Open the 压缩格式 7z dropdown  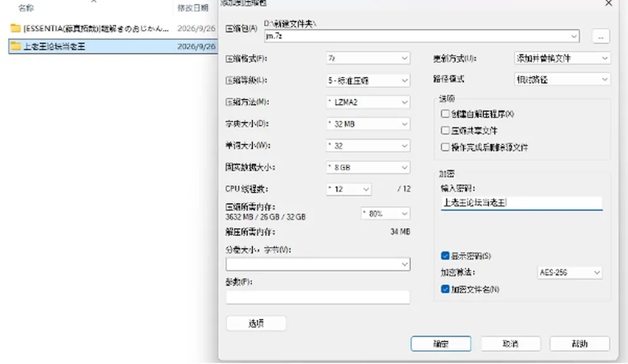[368, 58]
